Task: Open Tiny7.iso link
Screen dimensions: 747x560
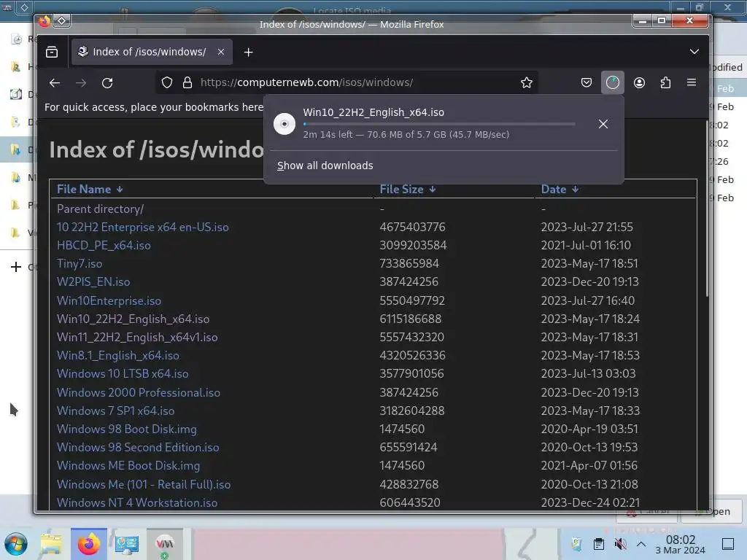Action: pos(80,263)
